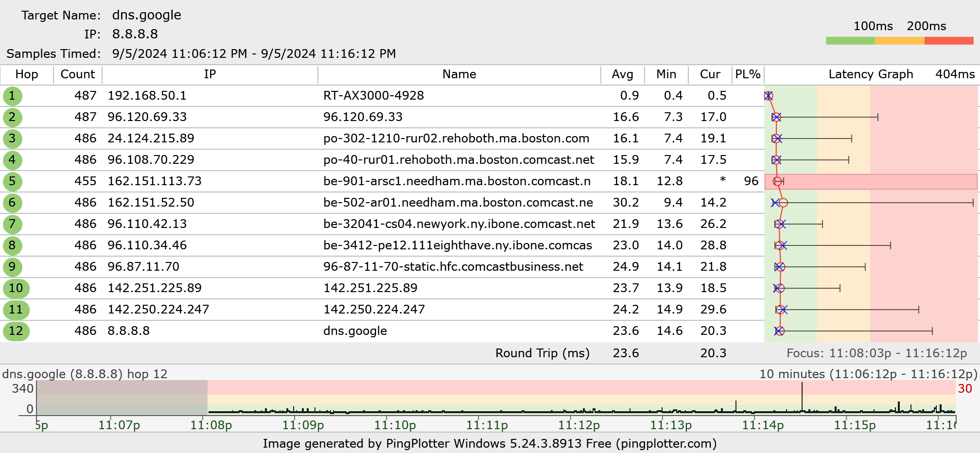Image resolution: width=980 pixels, height=453 pixels.
Task: Click the 96 packet loss value
Action: (751, 181)
